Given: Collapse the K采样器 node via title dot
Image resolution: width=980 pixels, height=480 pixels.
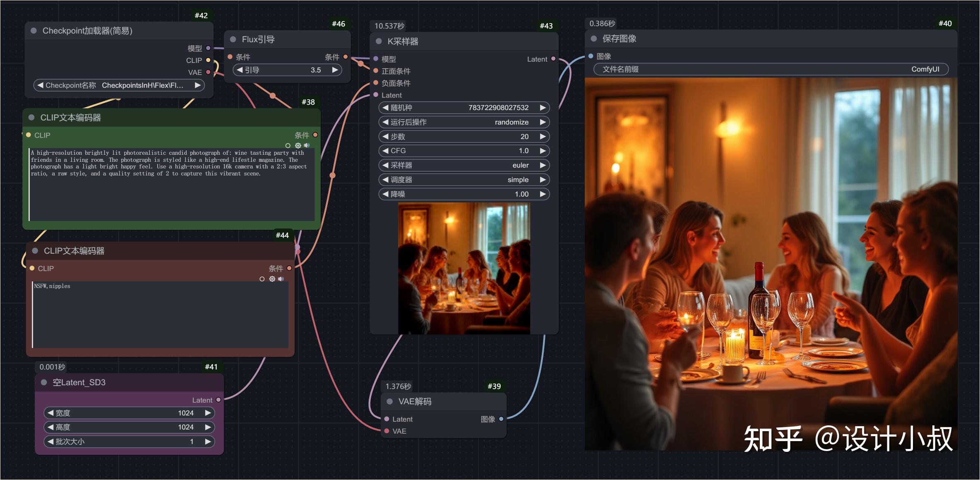Looking at the screenshot, I should click(x=379, y=41).
